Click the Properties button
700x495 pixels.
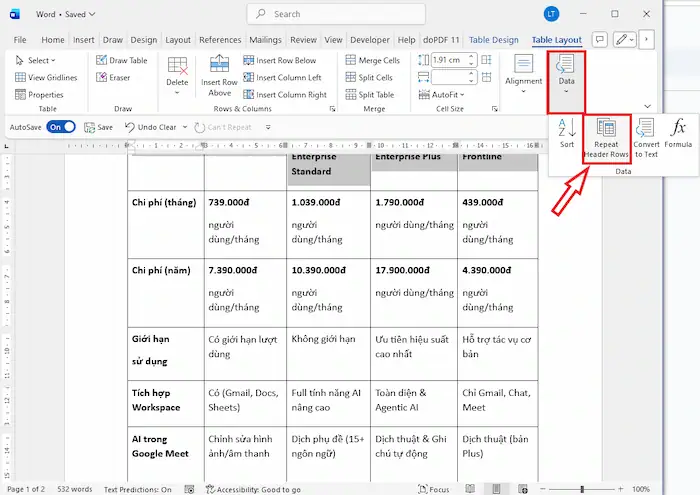click(40, 94)
